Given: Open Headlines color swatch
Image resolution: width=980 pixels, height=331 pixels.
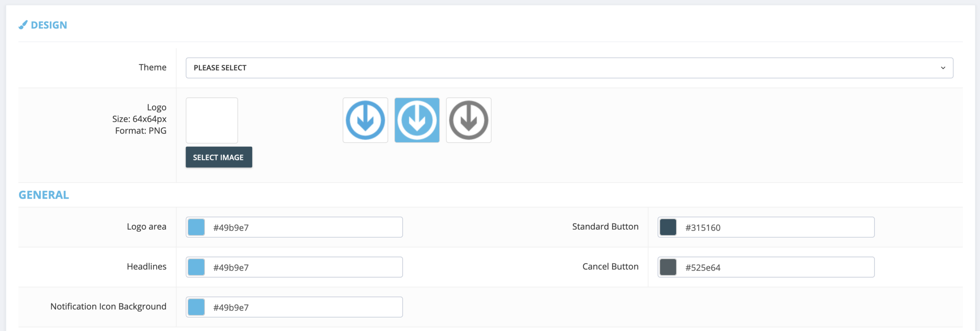Looking at the screenshot, I should pyautogui.click(x=196, y=267).
